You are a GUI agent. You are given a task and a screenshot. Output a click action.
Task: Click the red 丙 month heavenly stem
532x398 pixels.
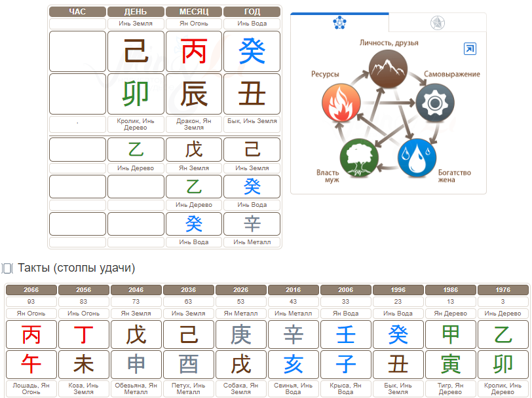[194, 51]
